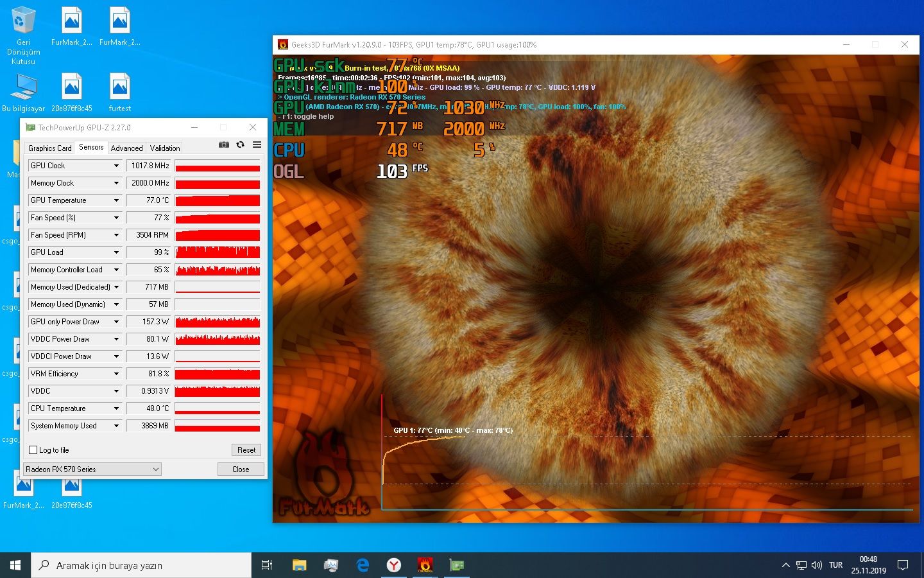The width and height of the screenshot is (924, 578).
Task: Switch to the Advanced tab
Action: (x=126, y=148)
